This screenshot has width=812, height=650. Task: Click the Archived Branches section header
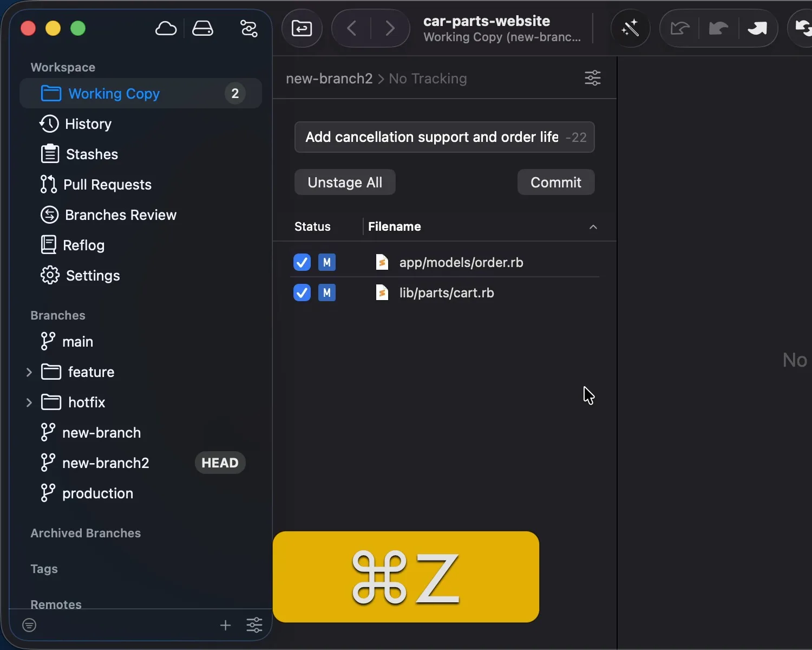(x=86, y=533)
